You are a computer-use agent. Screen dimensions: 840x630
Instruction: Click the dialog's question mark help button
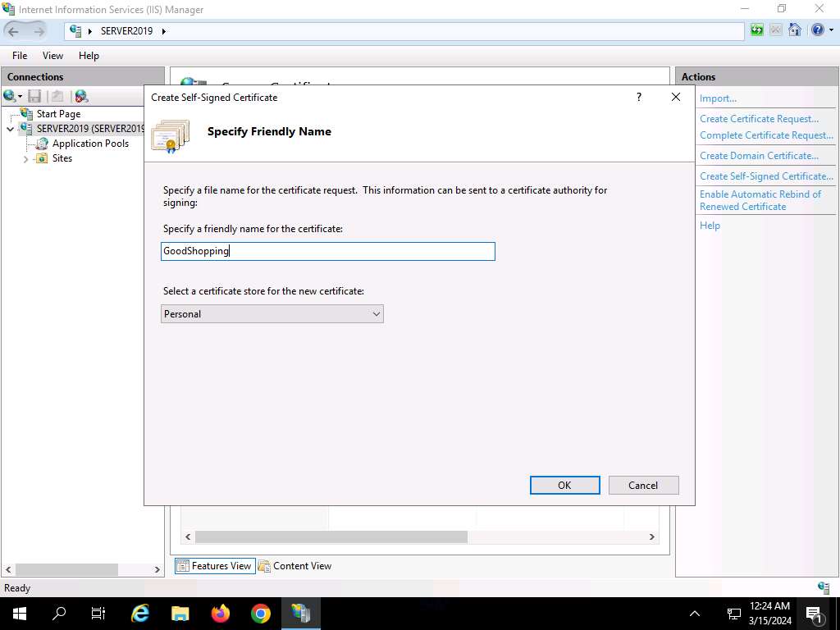click(639, 97)
